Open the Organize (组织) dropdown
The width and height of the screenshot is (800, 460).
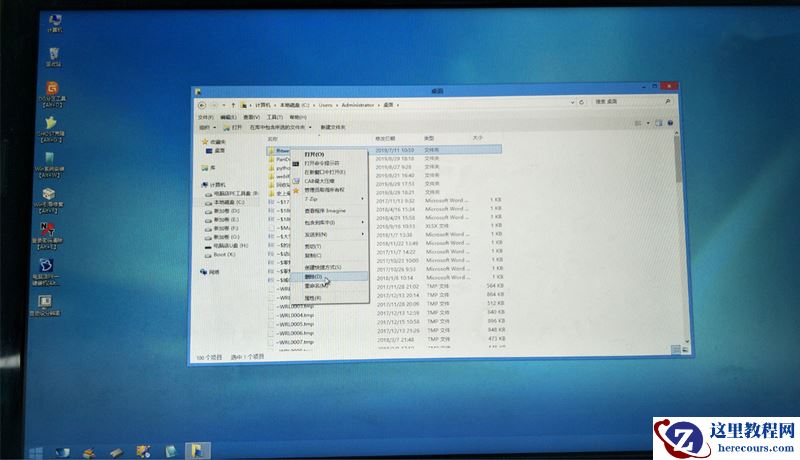[x=207, y=127]
